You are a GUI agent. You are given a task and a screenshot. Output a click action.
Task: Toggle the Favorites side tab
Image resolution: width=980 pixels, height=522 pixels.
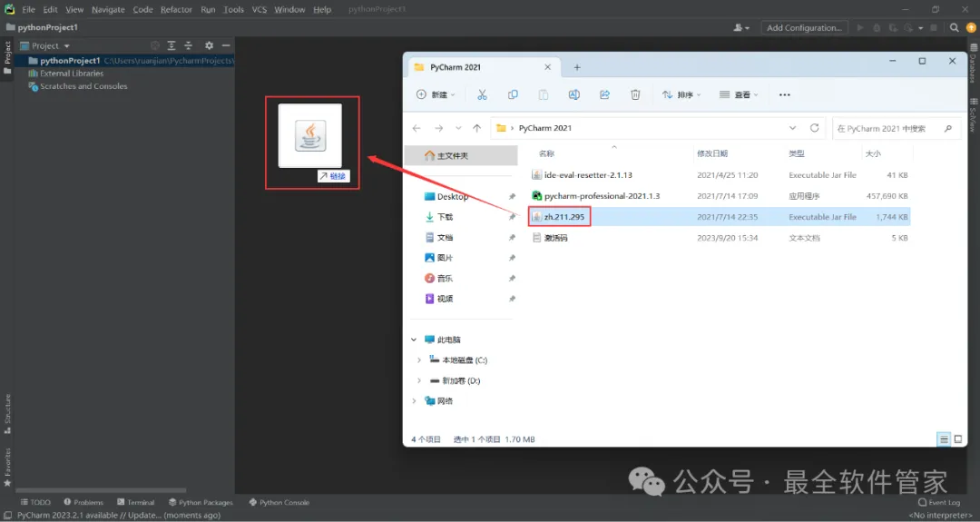[7, 467]
